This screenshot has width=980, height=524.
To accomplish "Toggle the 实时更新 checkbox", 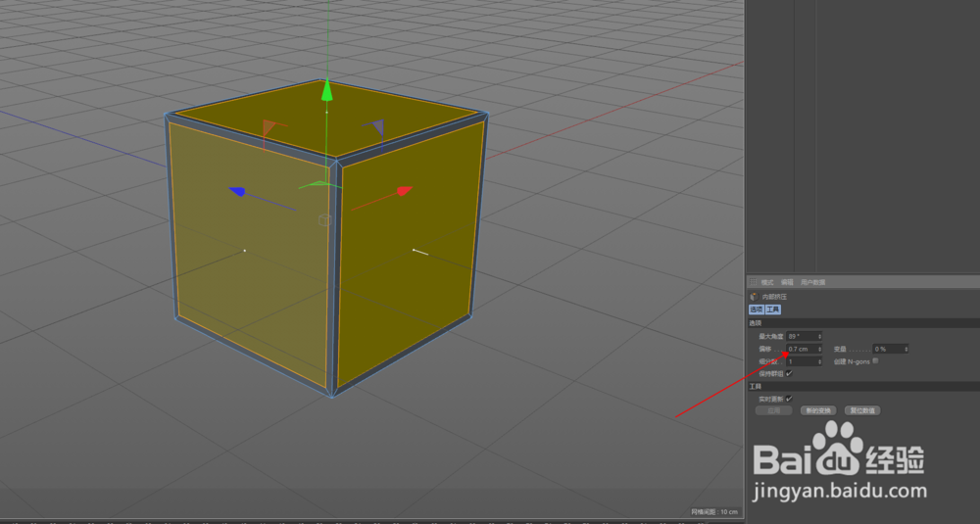I will point(789,399).
